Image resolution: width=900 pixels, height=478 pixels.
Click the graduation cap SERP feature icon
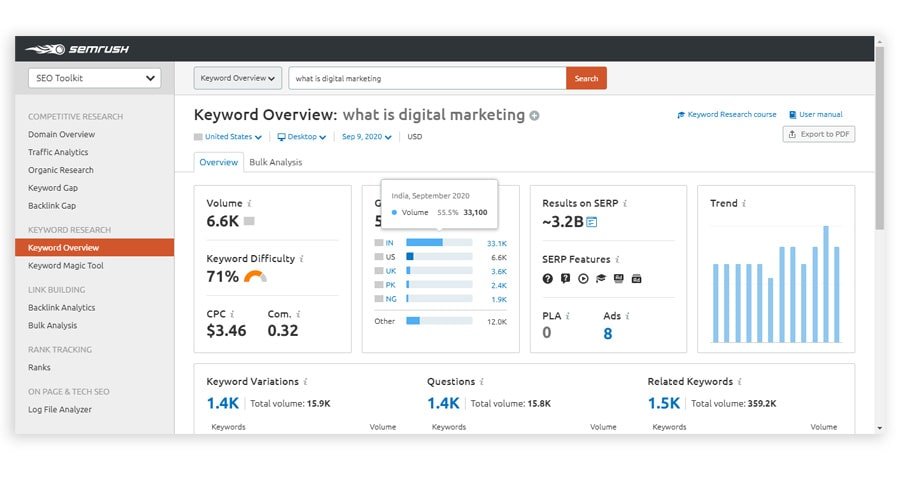point(601,279)
